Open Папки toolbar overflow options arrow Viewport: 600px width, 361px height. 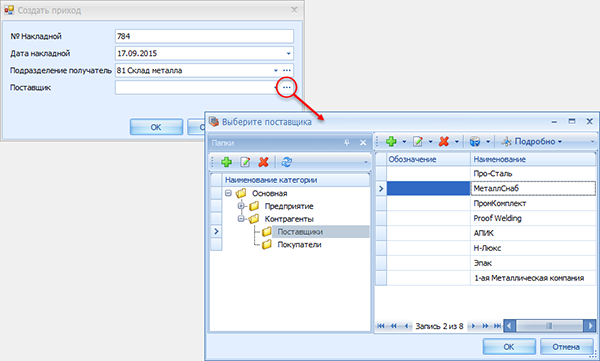pos(365,162)
